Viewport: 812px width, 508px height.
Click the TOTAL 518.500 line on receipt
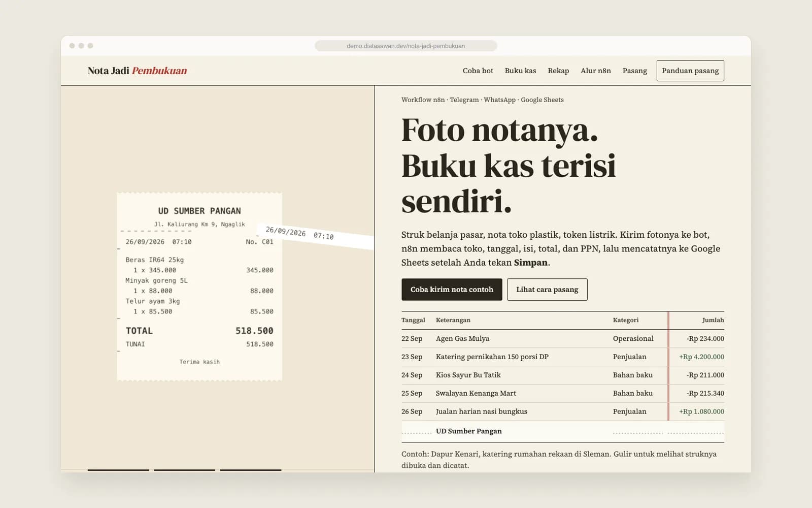199,331
